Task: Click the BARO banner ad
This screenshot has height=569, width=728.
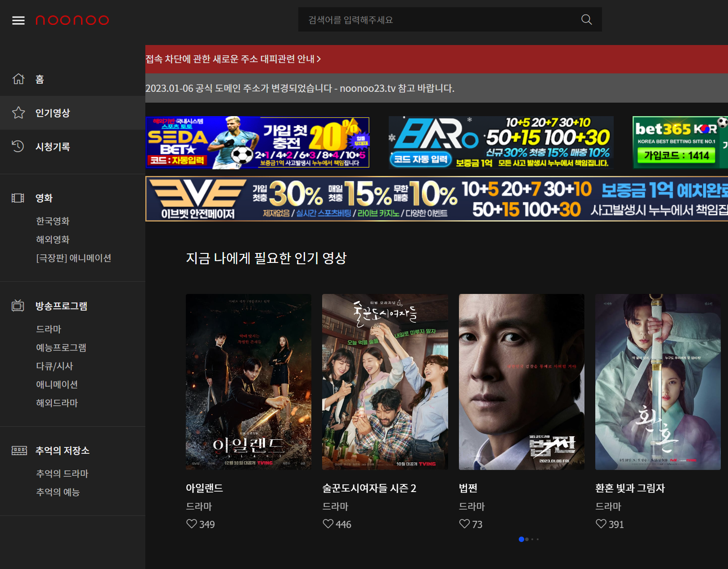Action: click(x=501, y=142)
